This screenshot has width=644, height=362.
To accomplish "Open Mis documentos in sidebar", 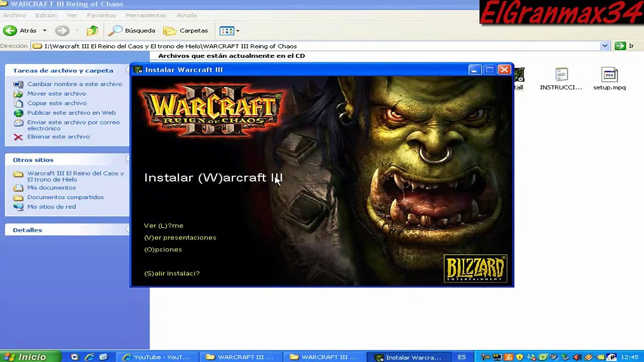I will tap(51, 188).
